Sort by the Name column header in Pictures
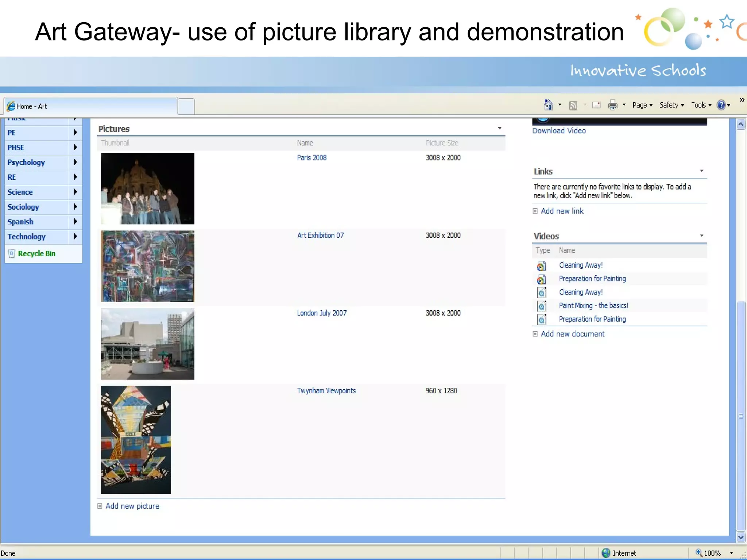The width and height of the screenshot is (747, 560). pyautogui.click(x=305, y=143)
